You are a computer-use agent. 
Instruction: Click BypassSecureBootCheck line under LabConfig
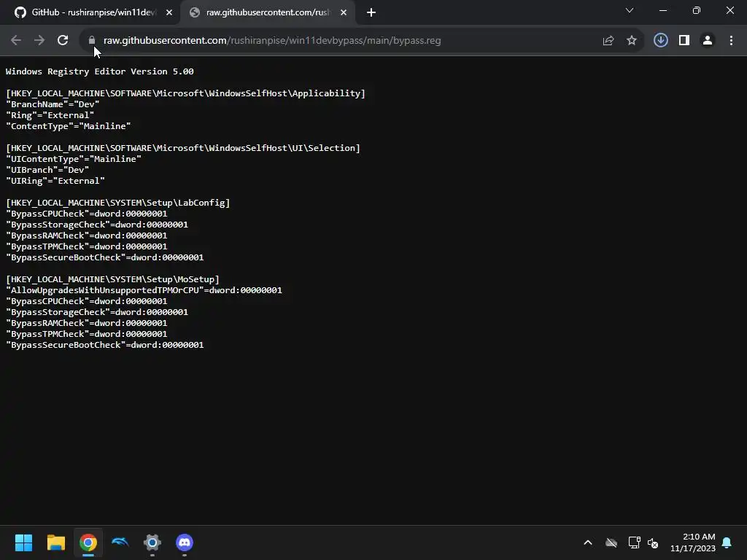[105, 257]
